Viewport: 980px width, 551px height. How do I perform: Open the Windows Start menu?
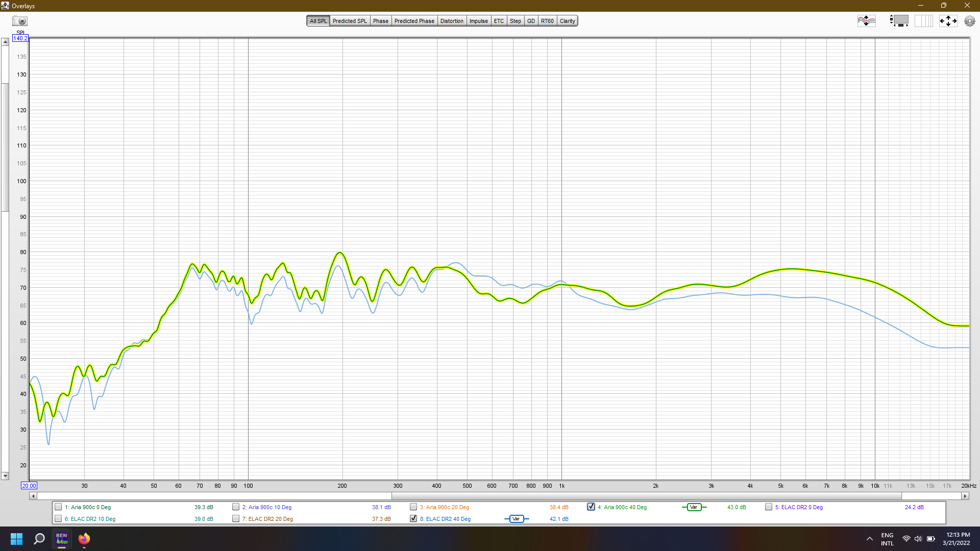point(16,539)
